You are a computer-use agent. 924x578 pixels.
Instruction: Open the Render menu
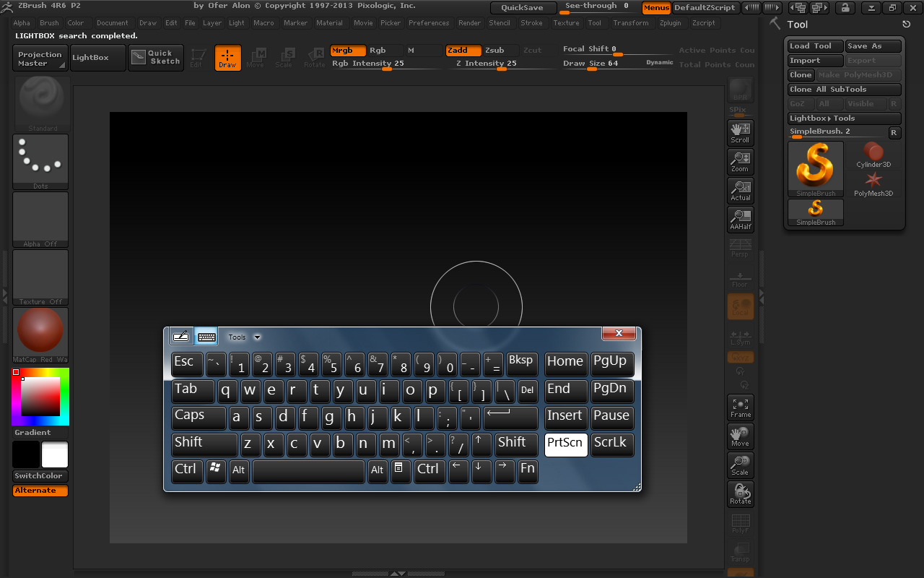coord(469,23)
